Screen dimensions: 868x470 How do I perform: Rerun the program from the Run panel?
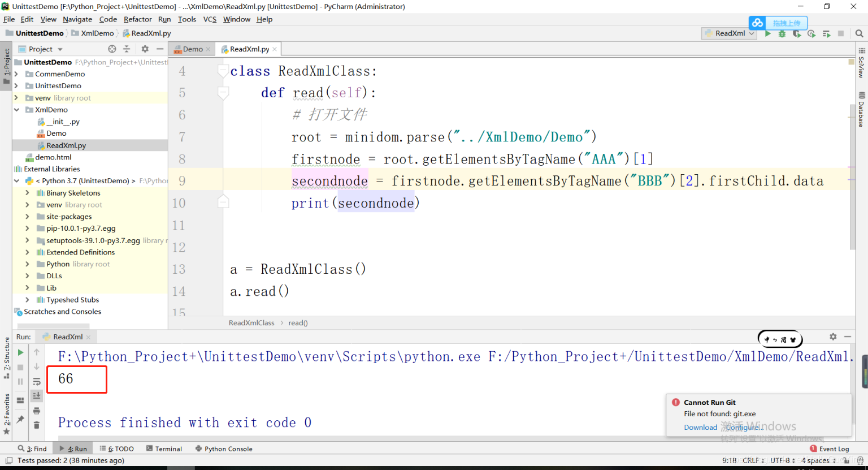pyautogui.click(x=20, y=352)
